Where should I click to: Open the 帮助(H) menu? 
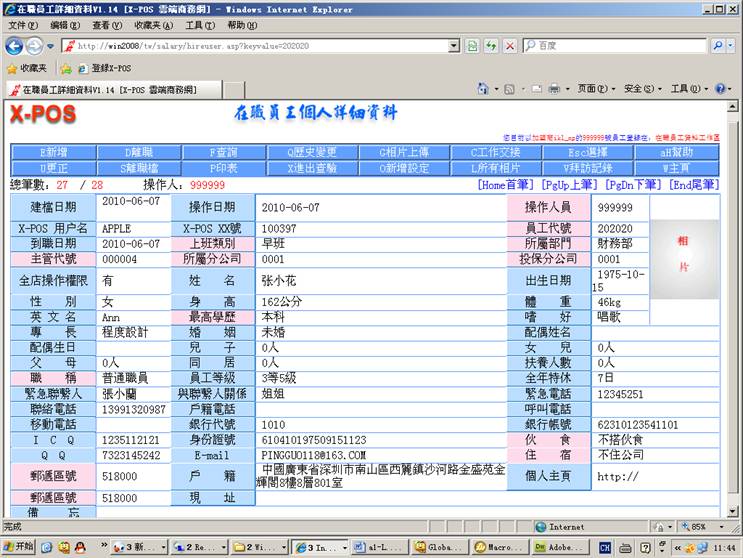[x=241, y=25]
